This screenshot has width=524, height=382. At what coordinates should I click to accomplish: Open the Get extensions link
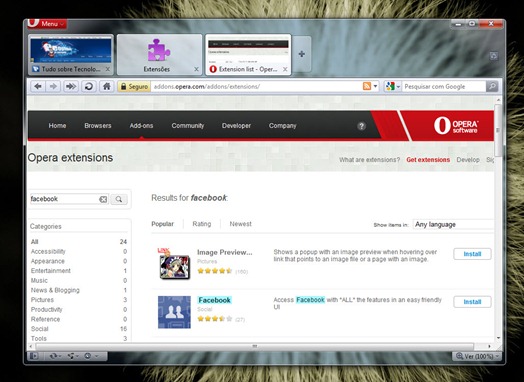click(x=428, y=160)
